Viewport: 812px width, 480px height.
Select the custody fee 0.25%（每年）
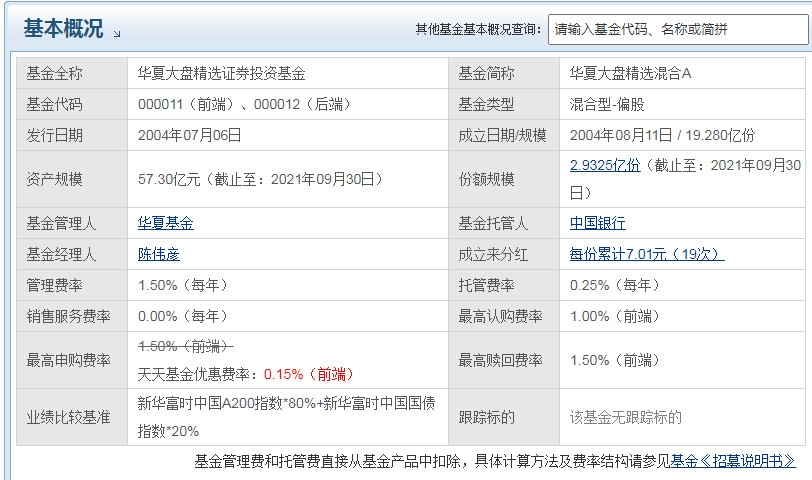coord(615,285)
